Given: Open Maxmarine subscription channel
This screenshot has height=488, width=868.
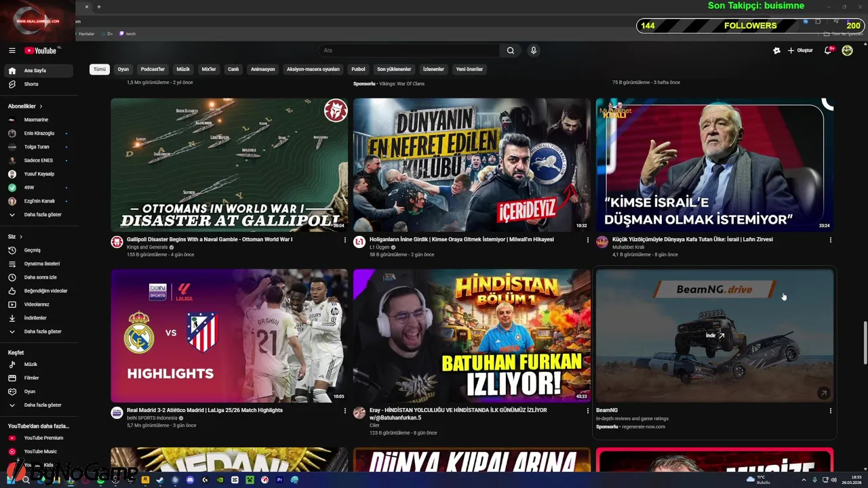Looking at the screenshot, I should pyautogui.click(x=39, y=120).
